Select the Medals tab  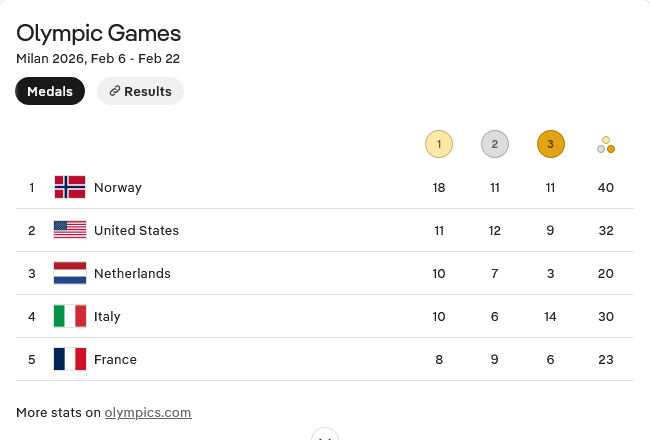click(50, 91)
